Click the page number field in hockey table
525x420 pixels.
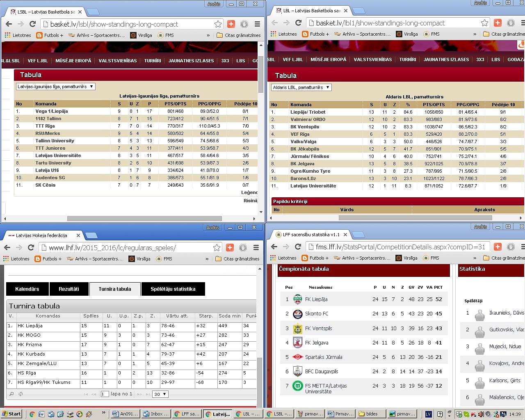pos(105,394)
